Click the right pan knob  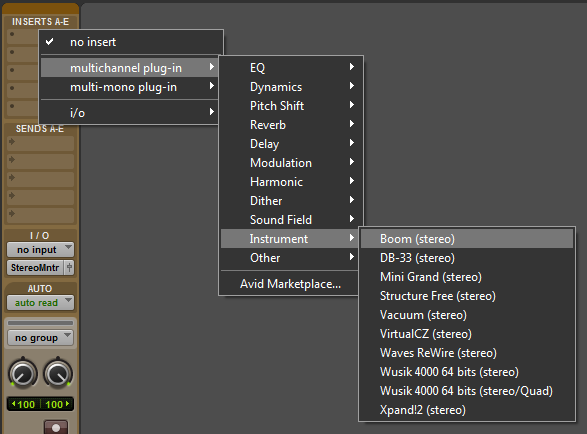click(58, 373)
